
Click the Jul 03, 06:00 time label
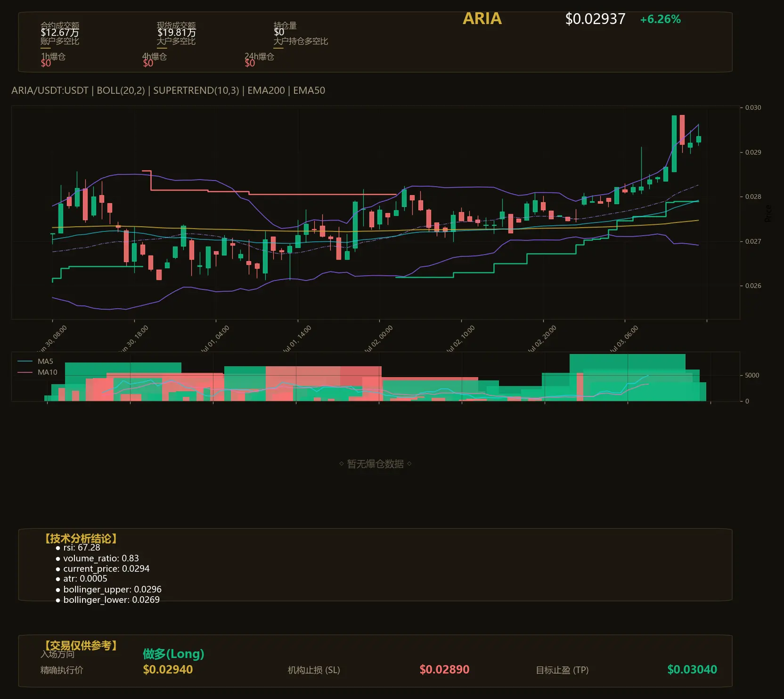pyautogui.click(x=624, y=338)
